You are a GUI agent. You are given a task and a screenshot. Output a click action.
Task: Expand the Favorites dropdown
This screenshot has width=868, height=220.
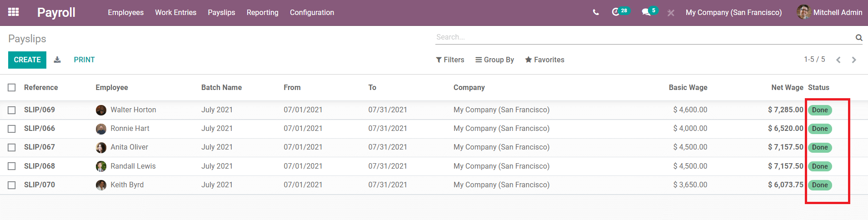[544, 60]
